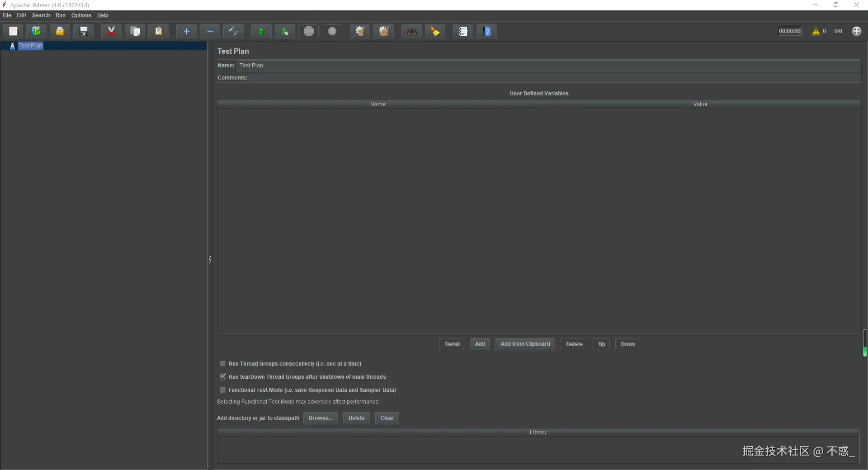868x470 pixels.
Task: Click the Add variable button
Action: coord(480,344)
